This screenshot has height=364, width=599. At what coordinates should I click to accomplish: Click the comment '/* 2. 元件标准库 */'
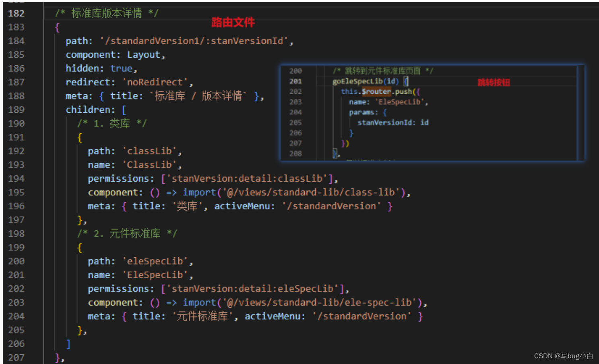(127, 234)
